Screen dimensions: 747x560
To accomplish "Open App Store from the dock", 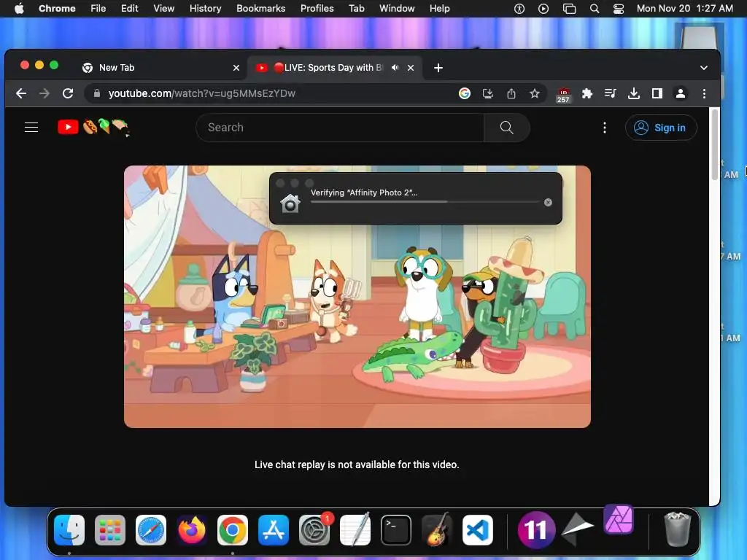I will (x=274, y=529).
